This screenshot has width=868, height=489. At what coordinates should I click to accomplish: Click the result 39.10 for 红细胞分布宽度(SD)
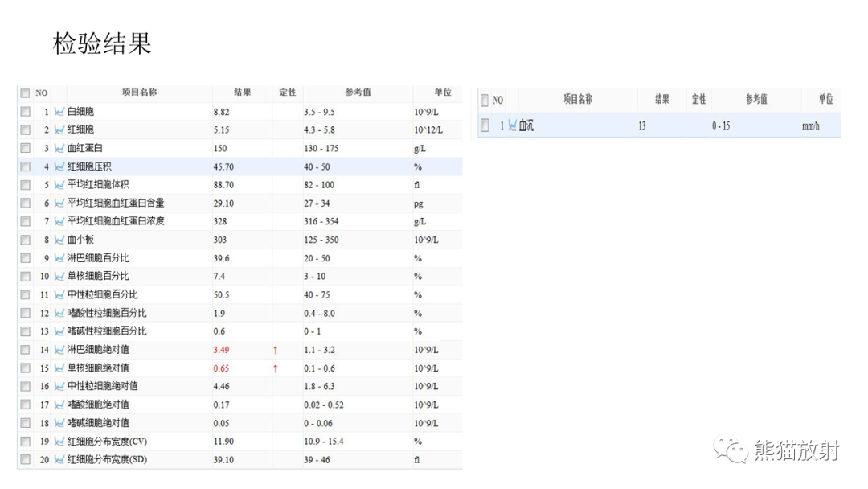point(223,460)
